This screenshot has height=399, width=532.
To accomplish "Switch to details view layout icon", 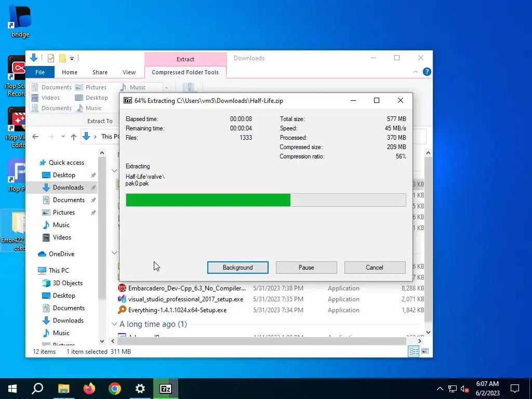I will point(414,351).
